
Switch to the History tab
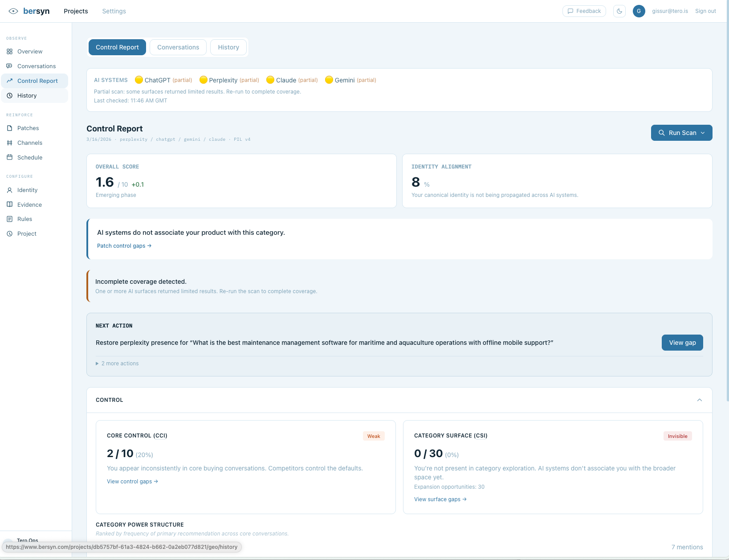coord(228,47)
